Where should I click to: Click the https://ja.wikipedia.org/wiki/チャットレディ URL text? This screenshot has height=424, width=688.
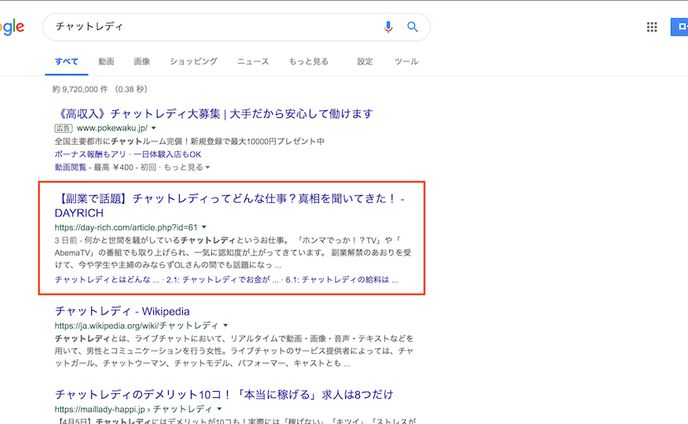click(x=136, y=325)
